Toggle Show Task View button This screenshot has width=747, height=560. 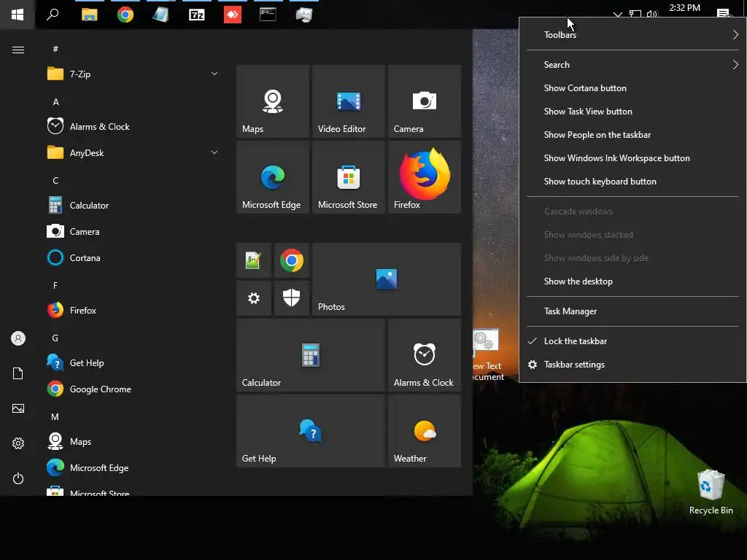tap(632, 112)
